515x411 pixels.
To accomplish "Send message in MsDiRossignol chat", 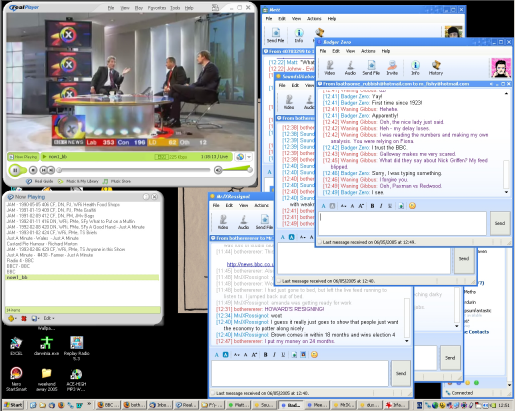I will click(401, 373).
